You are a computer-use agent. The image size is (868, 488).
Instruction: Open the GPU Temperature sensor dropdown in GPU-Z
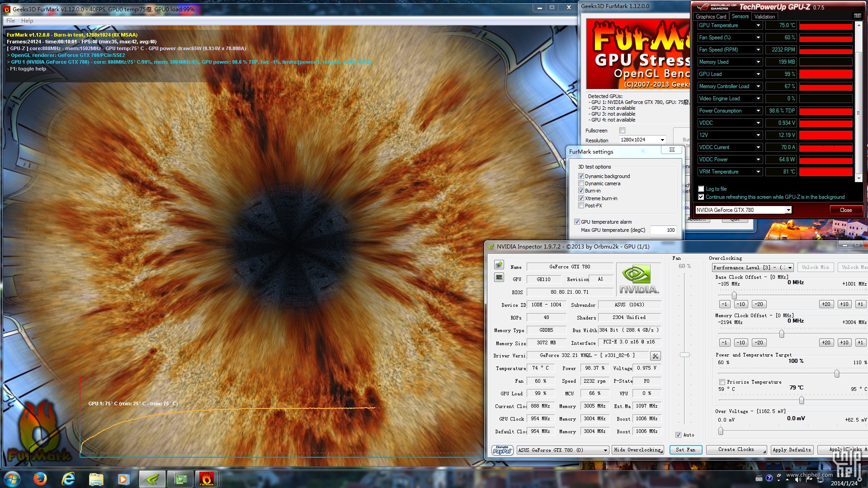point(758,25)
